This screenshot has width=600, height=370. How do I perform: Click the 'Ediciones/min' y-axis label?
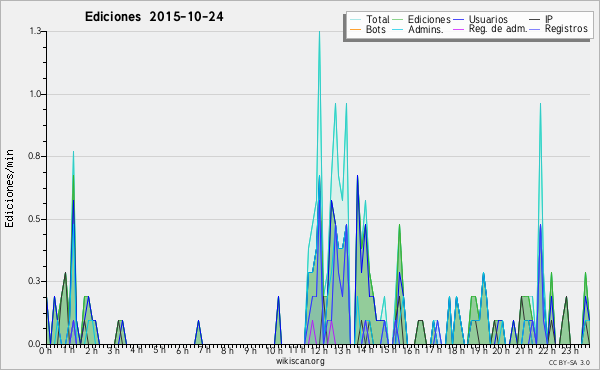click(9, 188)
